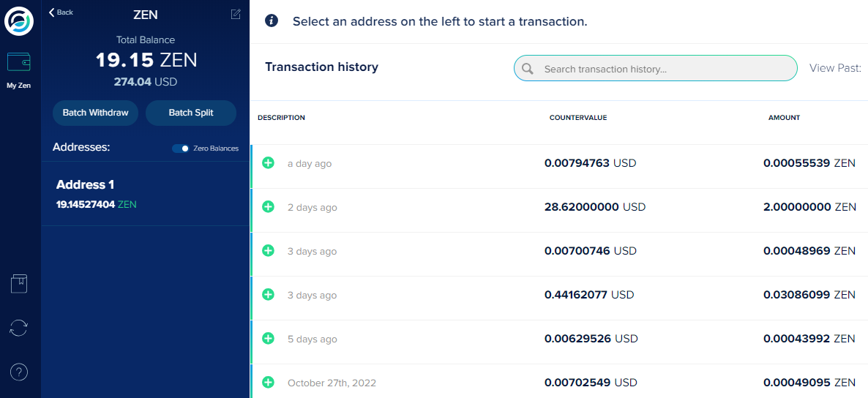Click the Batch Withdraw button

coord(95,113)
